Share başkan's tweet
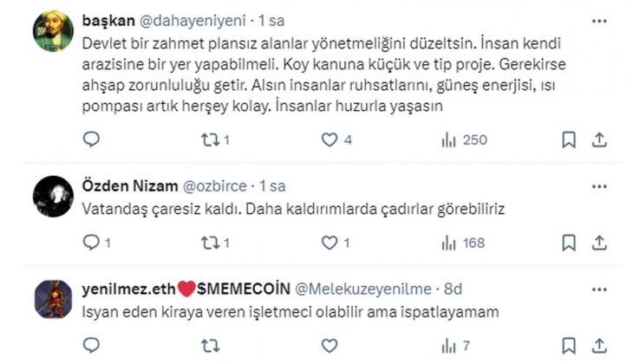The height and width of the screenshot is (364, 633). 599,140
